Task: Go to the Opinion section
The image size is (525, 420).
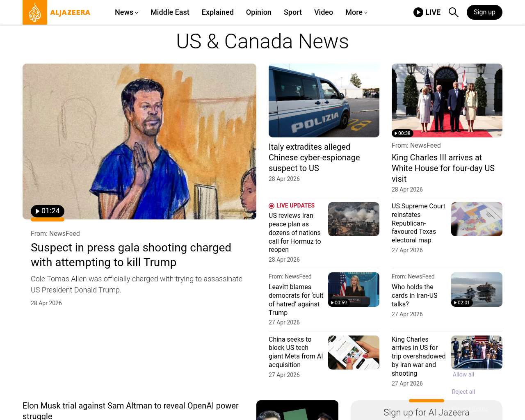Action: pyautogui.click(x=258, y=12)
